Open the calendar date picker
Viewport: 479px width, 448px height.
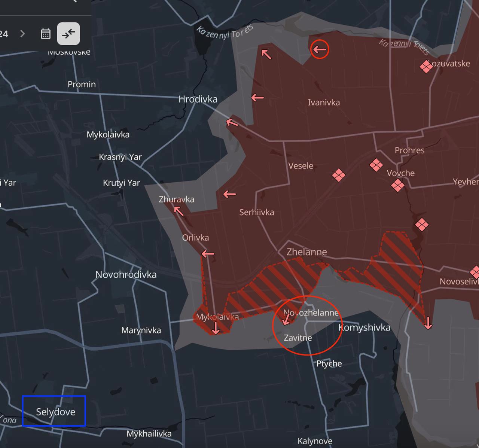pyautogui.click(x=46, y=34)
